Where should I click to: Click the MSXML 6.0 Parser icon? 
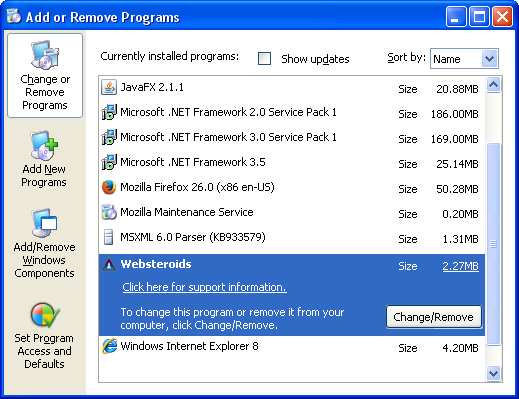108,237
